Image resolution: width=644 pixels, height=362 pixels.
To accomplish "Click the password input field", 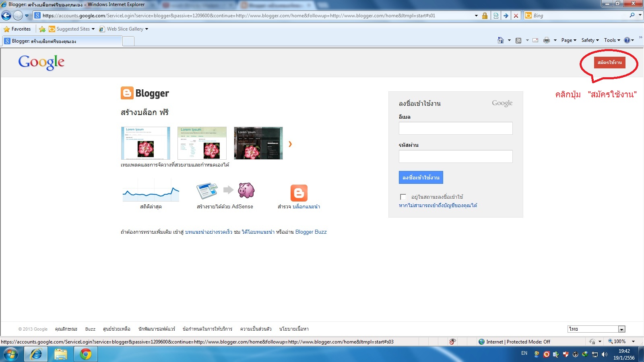I will coord(456,156).
